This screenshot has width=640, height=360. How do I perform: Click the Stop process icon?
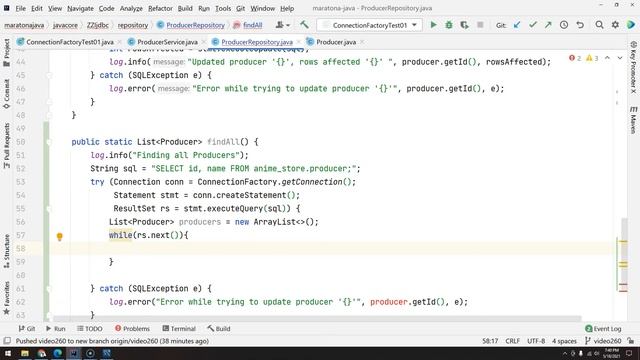click(480, 25)
